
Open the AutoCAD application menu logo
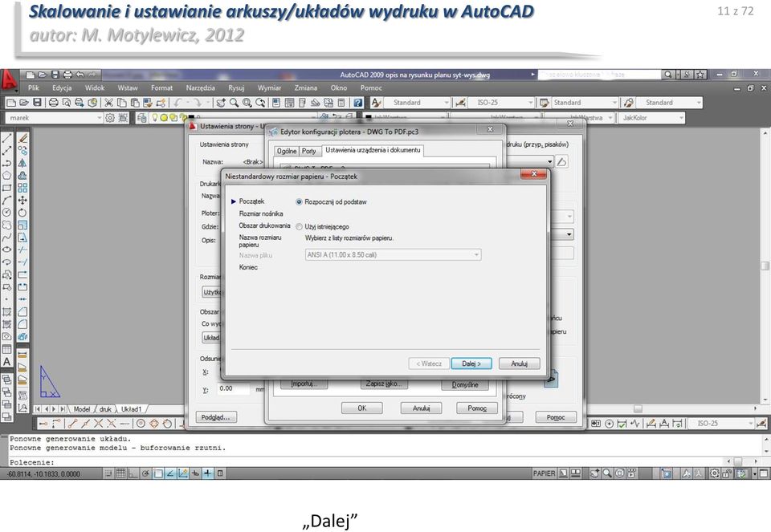[x=9, y=80]
